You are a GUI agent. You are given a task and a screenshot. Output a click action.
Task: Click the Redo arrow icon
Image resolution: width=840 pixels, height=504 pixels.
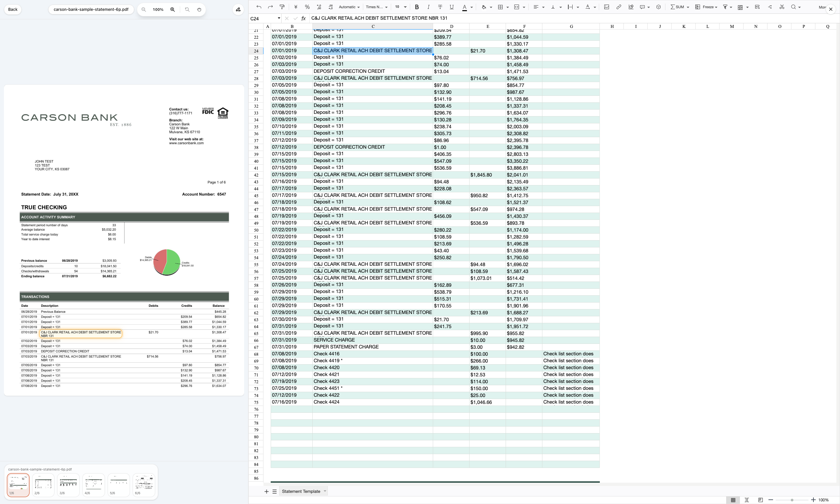click(270, 7)
